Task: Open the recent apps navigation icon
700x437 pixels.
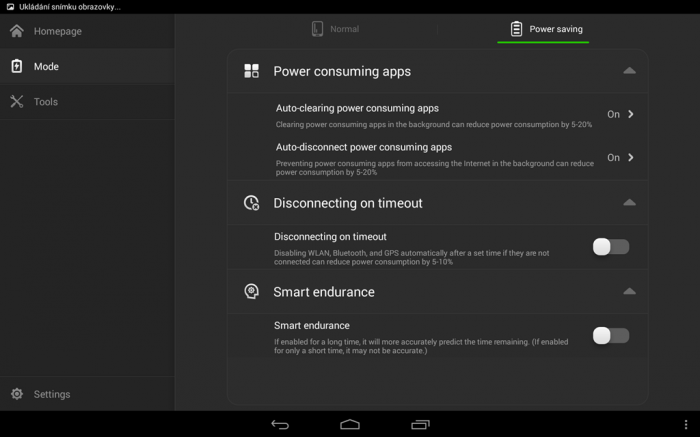Action: tap(421, 425)
